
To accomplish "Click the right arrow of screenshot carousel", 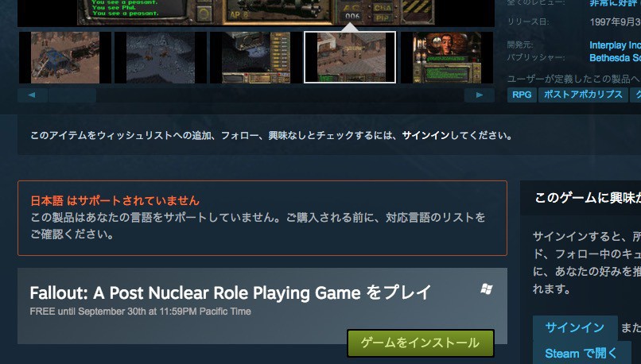I will point(479,95).
